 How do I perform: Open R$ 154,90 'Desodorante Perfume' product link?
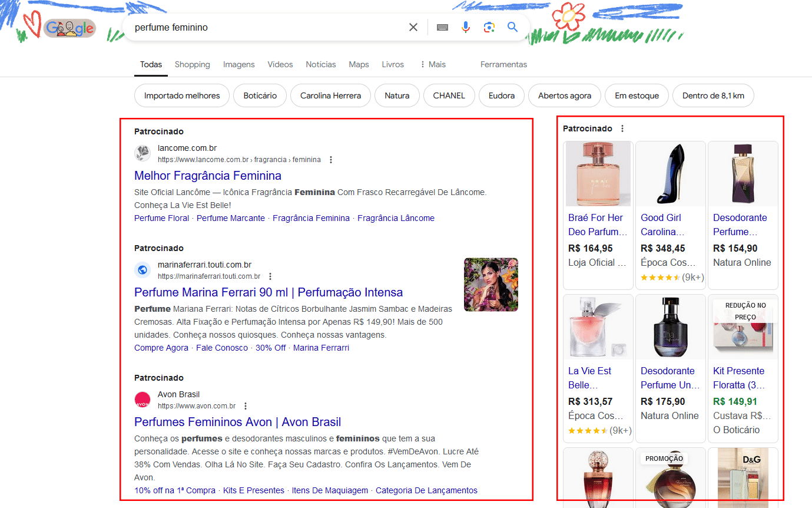pos(741,225)
